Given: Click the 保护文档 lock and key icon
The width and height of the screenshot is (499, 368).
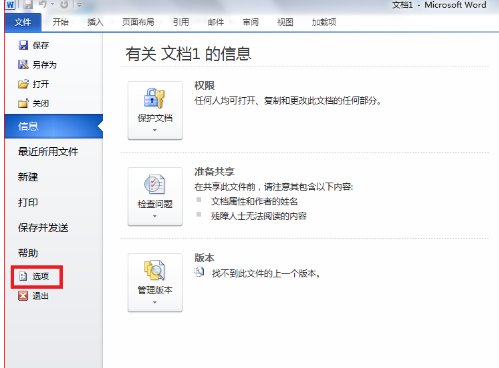Looking at the screenshot, I should 154,98.
